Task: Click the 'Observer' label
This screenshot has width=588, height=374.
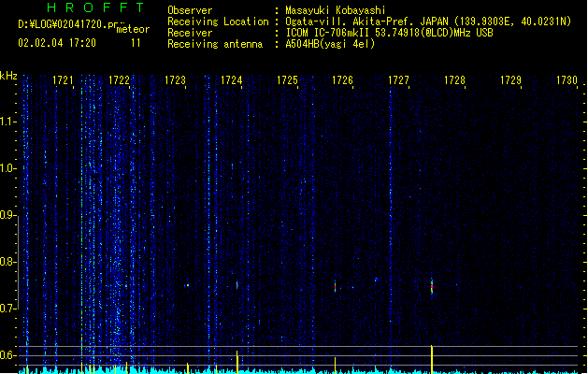Action: point(190,10)
